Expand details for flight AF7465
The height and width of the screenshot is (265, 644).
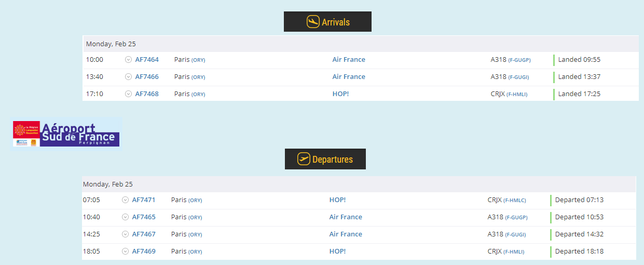tap(125, 217)
